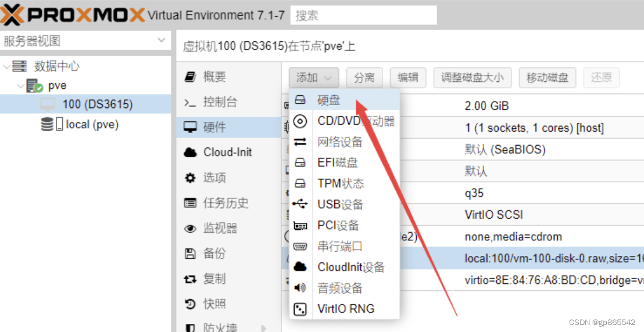Click the 任务历史 list icon
644x332 pixels.
[190, 203]
